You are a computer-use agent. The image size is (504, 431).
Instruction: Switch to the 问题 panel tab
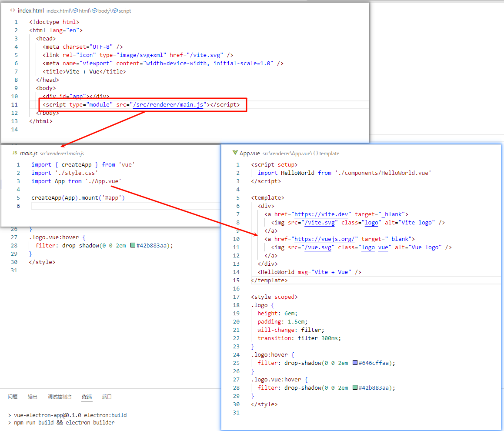click(13, 397)
